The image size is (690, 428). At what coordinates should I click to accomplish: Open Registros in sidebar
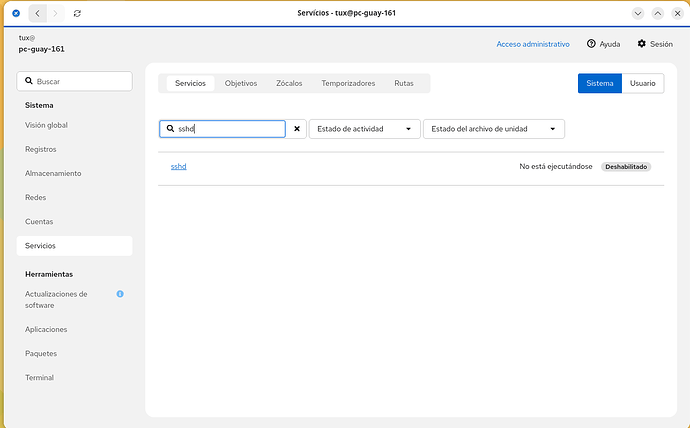[x=74, y=149]
